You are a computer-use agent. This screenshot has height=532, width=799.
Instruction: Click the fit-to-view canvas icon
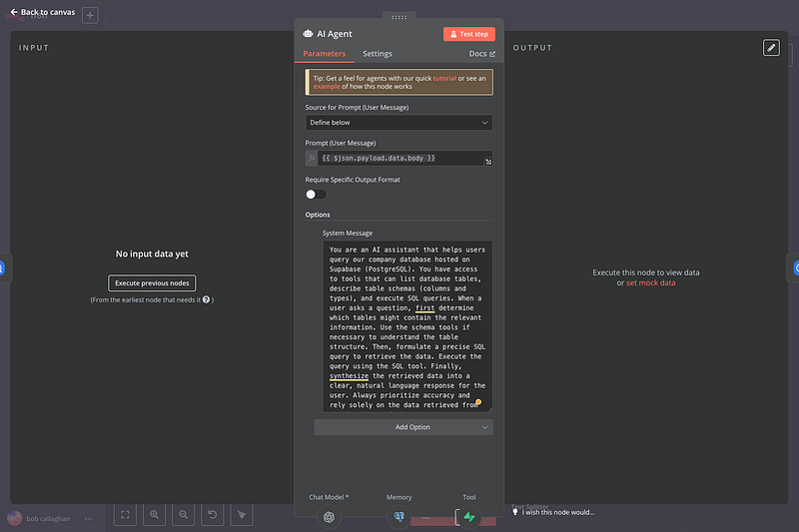coord(126,515)
